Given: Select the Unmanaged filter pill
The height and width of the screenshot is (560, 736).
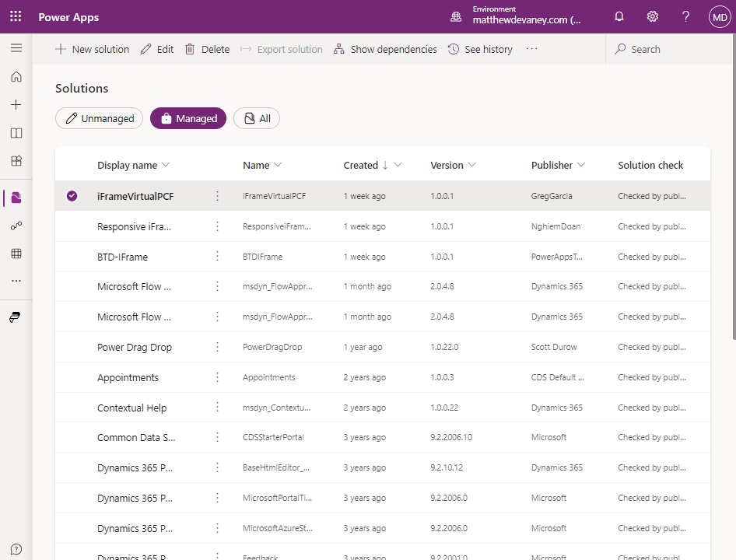Looking at the screenshot, I should 100,118.
